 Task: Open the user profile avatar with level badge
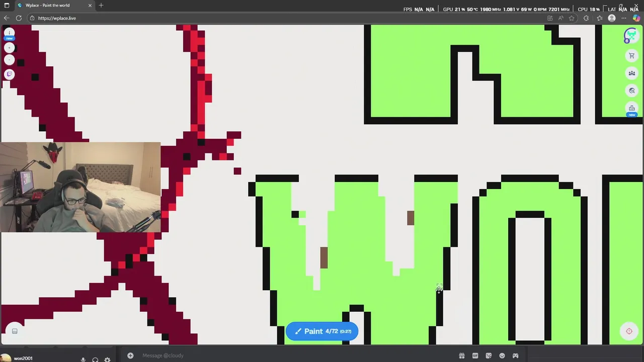point(630,36)
